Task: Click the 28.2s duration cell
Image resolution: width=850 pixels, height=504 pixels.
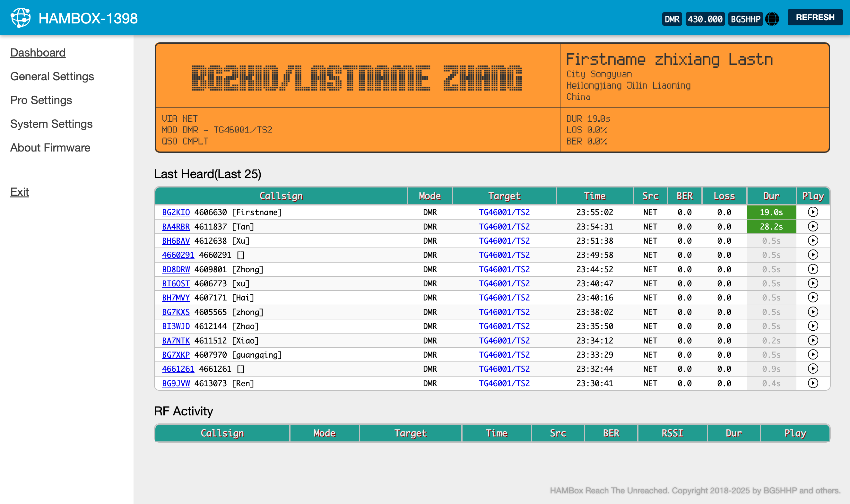Action: 771,227
